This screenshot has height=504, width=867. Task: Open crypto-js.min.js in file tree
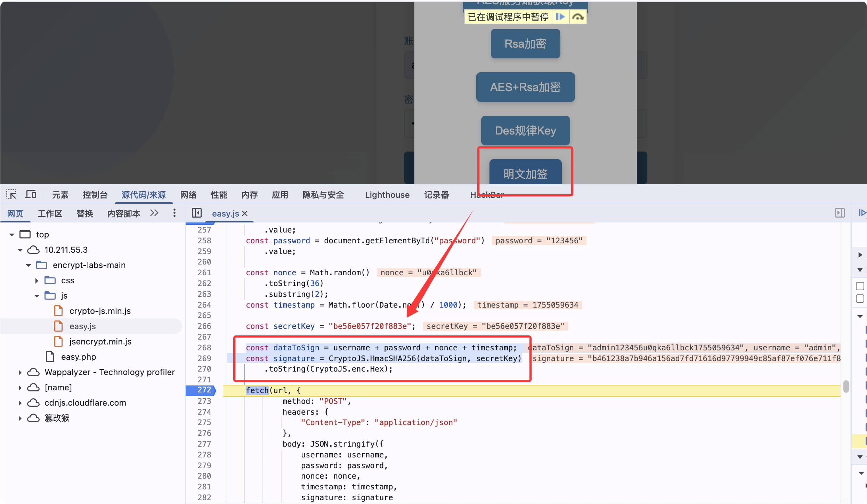coord(100,311)
